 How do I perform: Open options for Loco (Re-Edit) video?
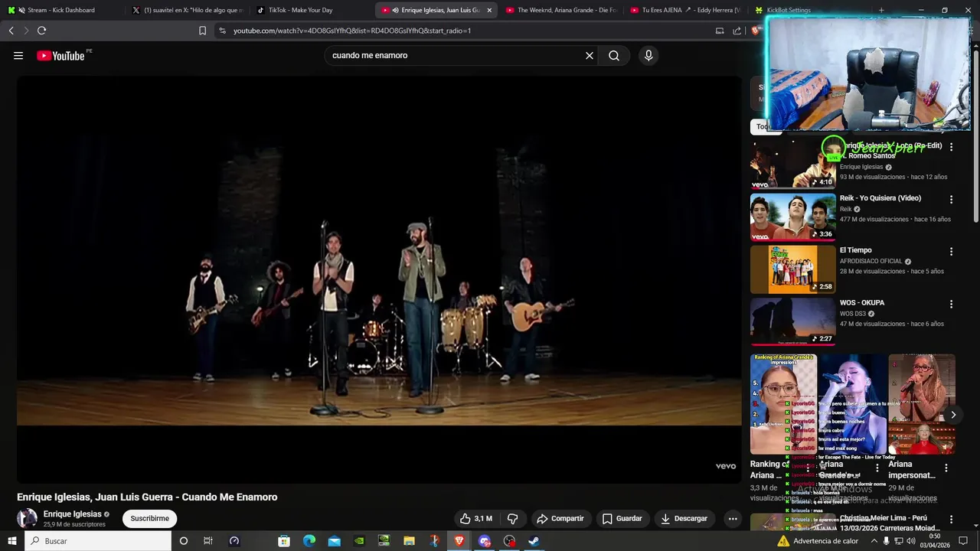(x=952, y=147)
